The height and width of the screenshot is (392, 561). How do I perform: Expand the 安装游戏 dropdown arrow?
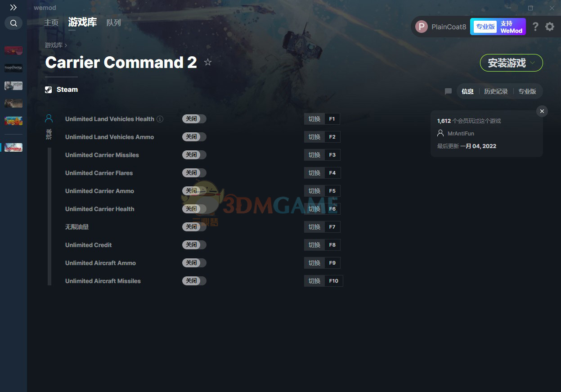[533, 63]
